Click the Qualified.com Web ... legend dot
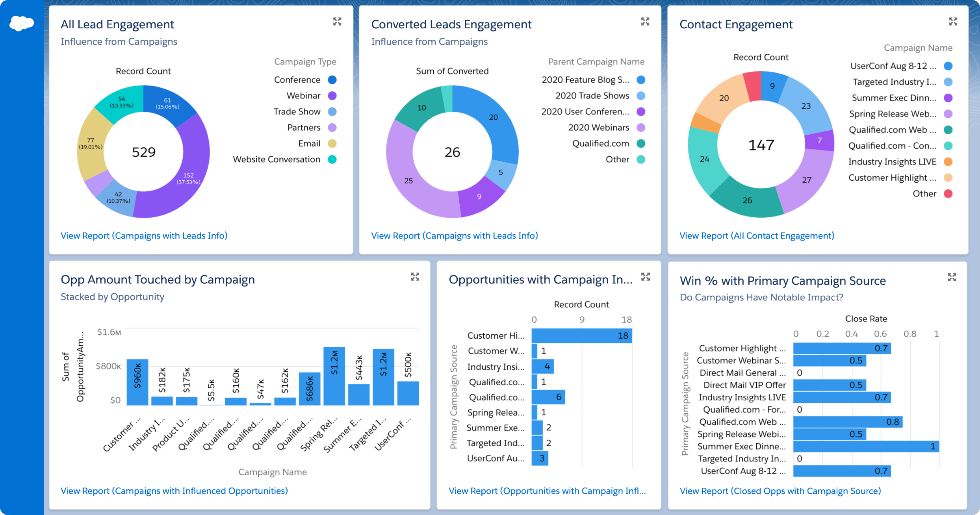This screenshot has width=980, height=515. (948, 130)
